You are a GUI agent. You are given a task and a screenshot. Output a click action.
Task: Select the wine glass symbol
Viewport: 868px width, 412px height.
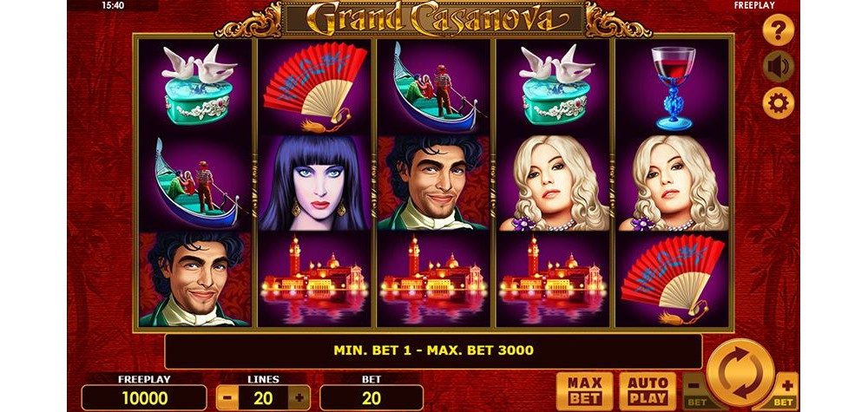[674, 88]
